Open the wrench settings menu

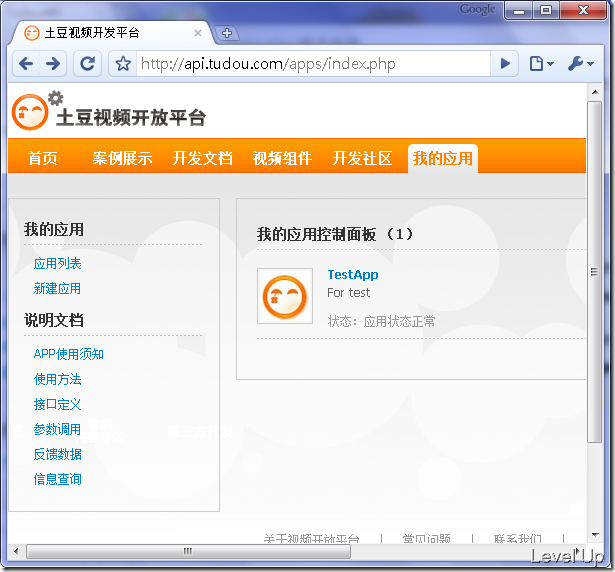[x=580, y=63]
